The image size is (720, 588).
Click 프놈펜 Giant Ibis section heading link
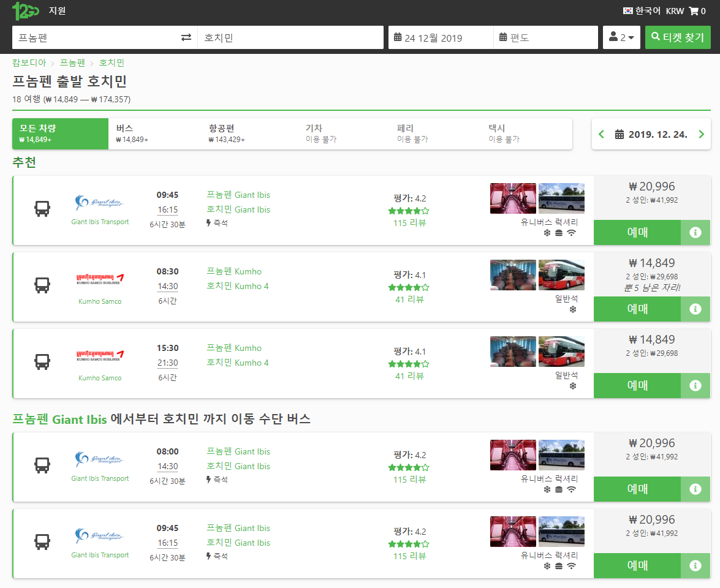tap(59, 419)
